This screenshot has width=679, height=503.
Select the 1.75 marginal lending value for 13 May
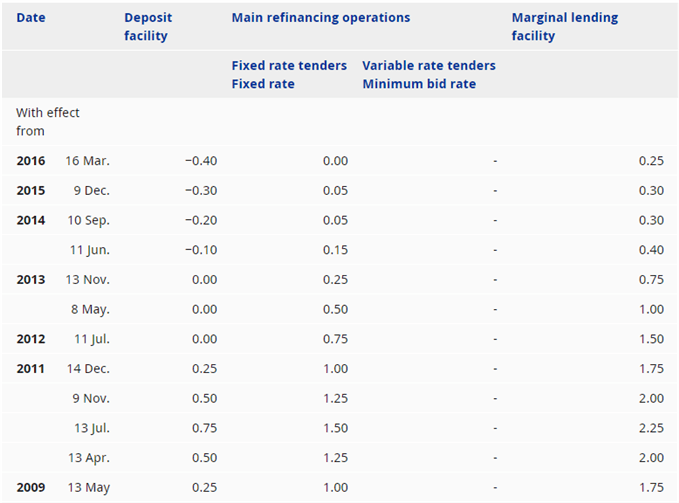coord(651,488)
